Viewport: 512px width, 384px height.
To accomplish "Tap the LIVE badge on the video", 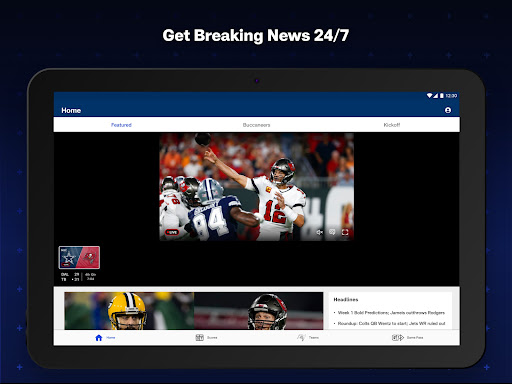I will (x=172, y=232).
